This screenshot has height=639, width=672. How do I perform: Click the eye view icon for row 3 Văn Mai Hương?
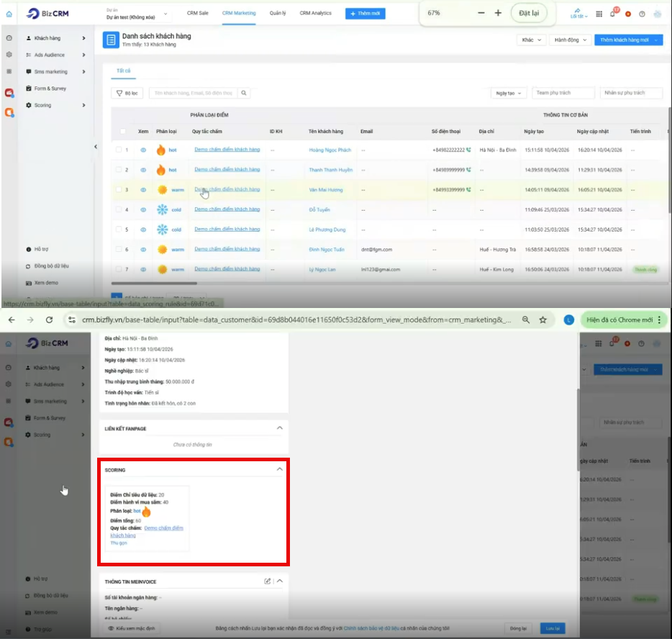(x=143, y=190)
